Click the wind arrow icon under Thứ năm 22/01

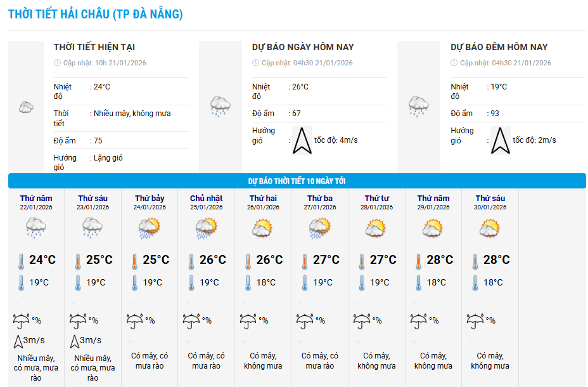(18, 341)
